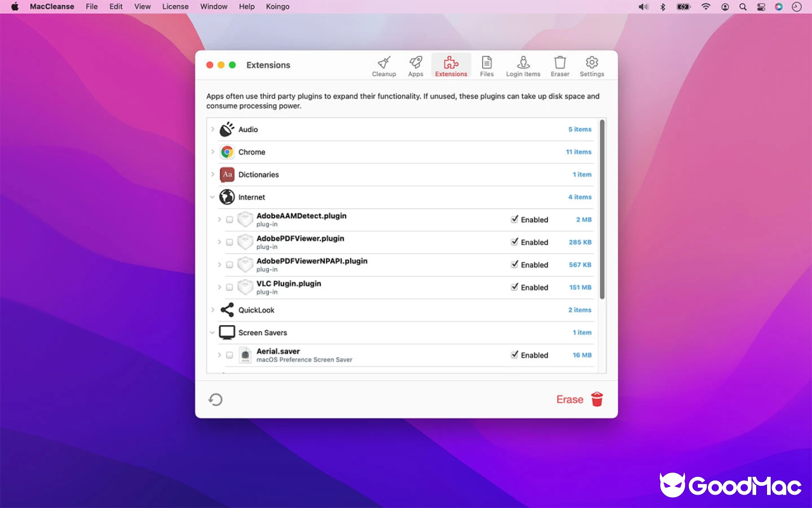The height and width of the screenshot is (508, 812).
Task: Click the QuickLook share icon
Action: pos(226,310)
